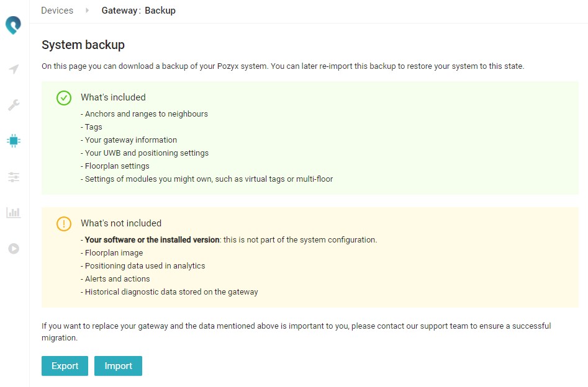Open the positioning arrow icon in sidebar
The height and width of the screenshot is (387, 588).
pyautogui.click(x=14, y=69)
